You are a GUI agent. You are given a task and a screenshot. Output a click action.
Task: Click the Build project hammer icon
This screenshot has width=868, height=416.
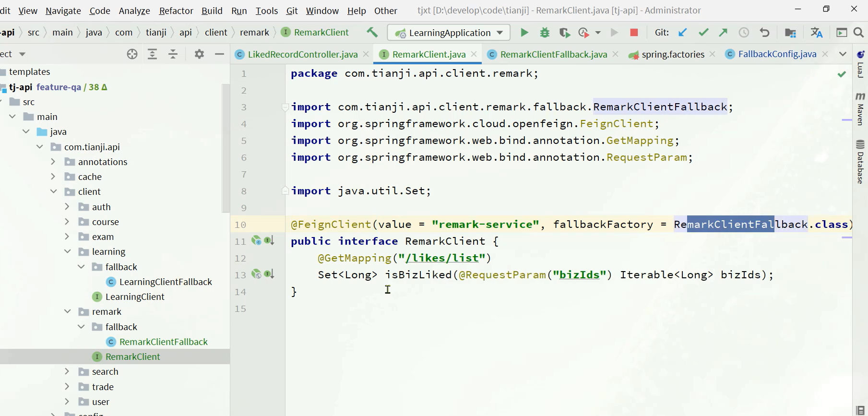[x=372, y=33]
